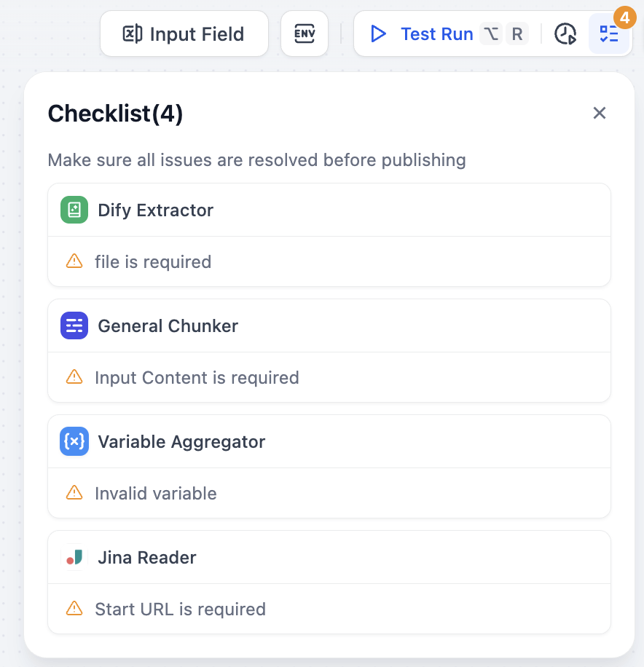The image size is (644, 667).
Task: Click the Jina Reader logo icon
Action: pyautogui.click(x=74, y=557)
